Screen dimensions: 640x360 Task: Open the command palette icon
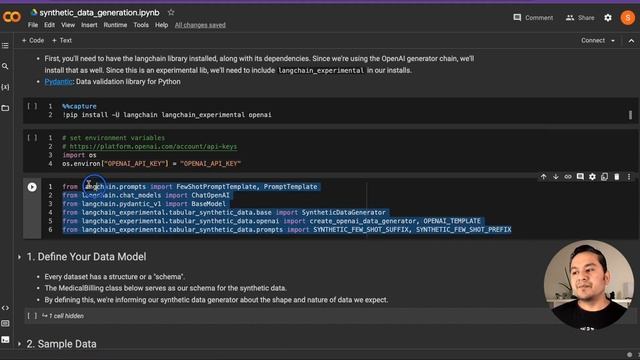click(5, 323)
